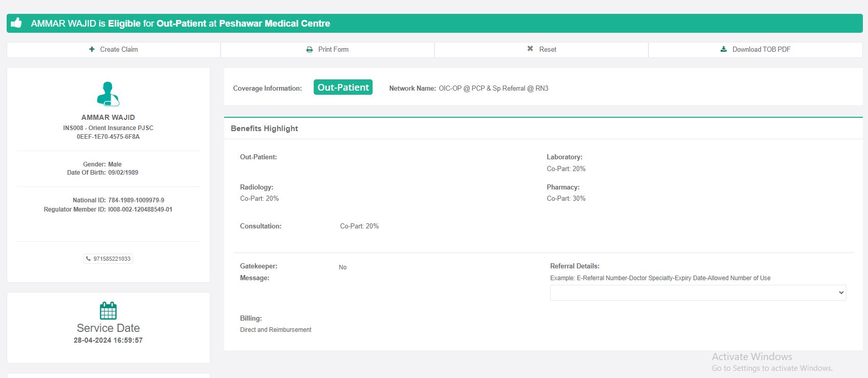The height and width of the screenshot is (378, 868).
Task: Click the calendar icon above Service Date
Action: point(108,310)
